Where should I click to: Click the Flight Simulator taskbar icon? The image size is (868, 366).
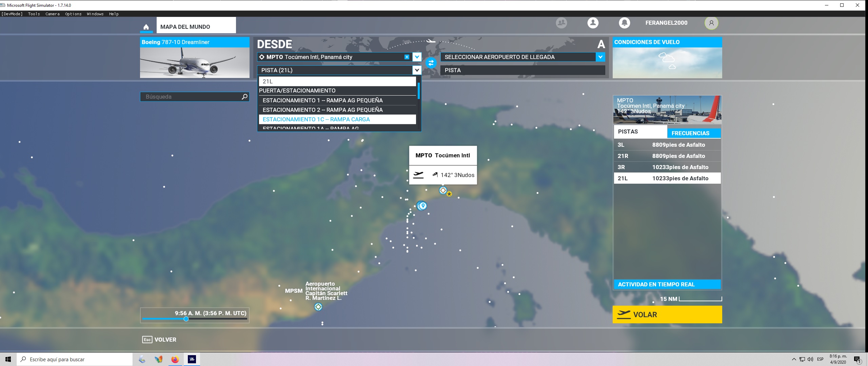(192, 359)
